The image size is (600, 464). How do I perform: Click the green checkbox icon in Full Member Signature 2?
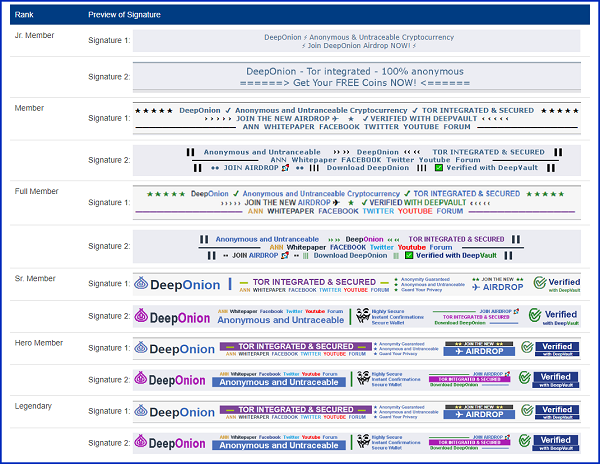(409, 255)
